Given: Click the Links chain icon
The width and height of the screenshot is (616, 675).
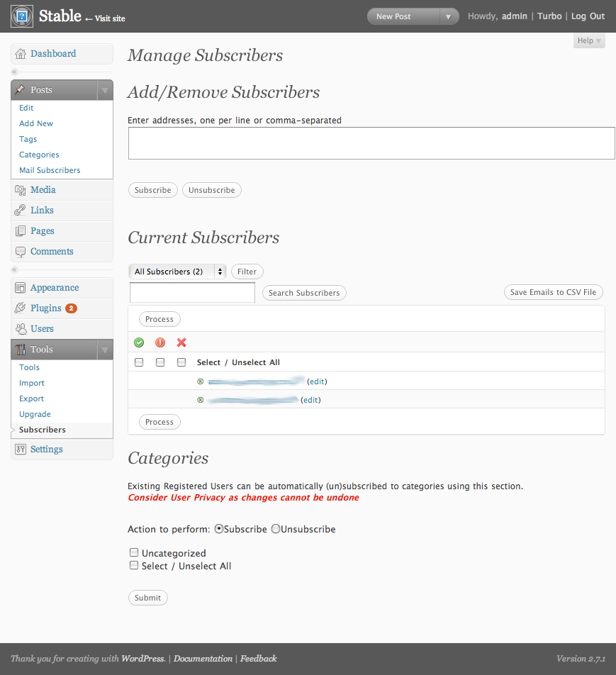Looking at the screenshot, I should click(21, 211).
